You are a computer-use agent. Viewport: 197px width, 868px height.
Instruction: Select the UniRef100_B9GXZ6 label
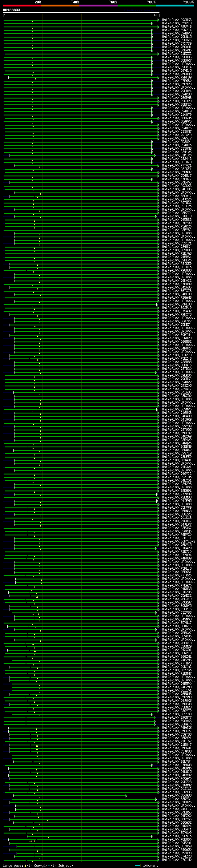point(177,40)
